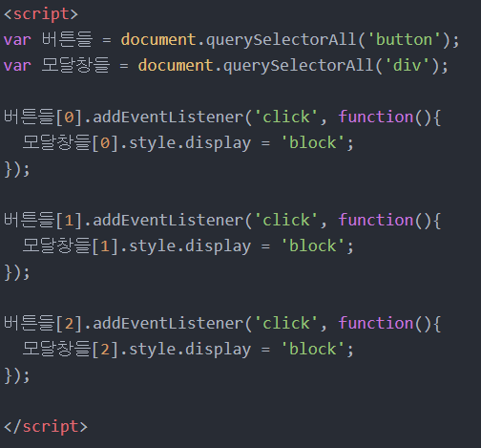
Task: Click function keyword on the 버튼들[2] line
Action: [376, 323]
